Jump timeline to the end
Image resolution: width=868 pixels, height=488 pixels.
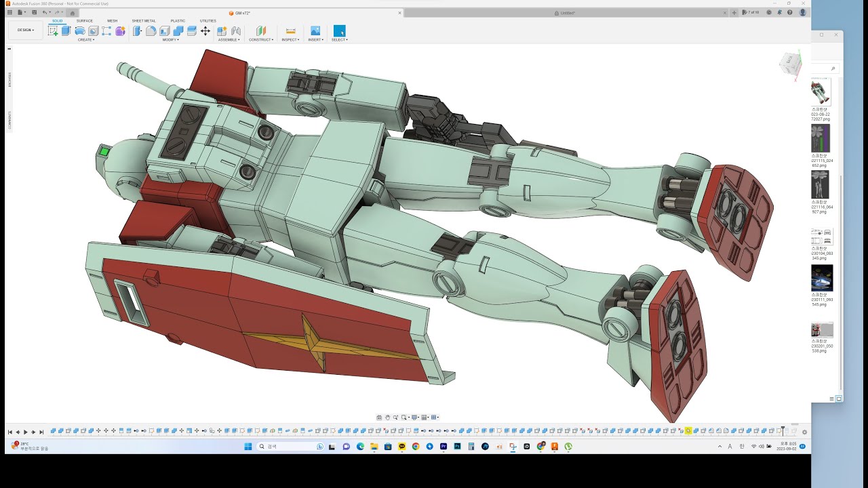click(41, 432)
